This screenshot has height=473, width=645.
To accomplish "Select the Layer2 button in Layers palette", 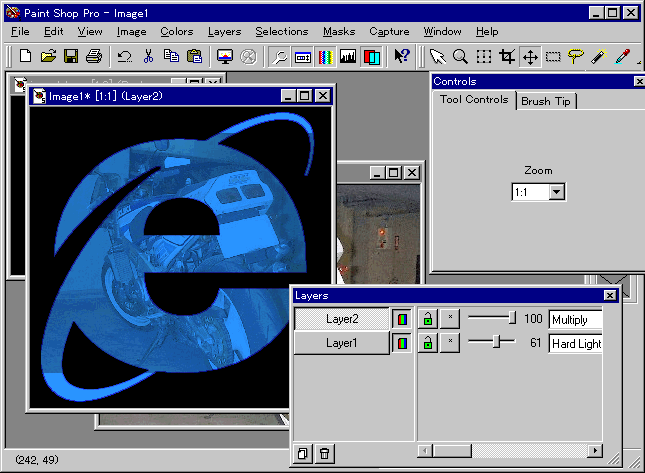I will coord(341,319).
